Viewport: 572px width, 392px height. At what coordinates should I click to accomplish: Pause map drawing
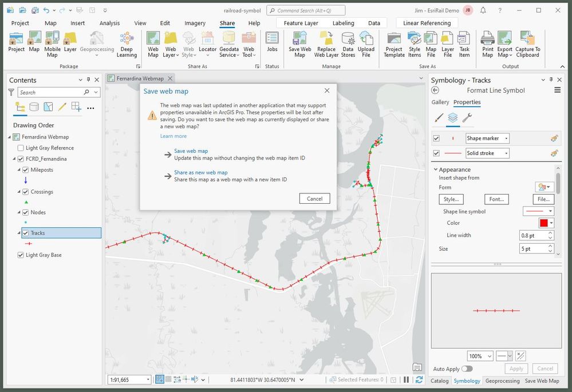406,379
